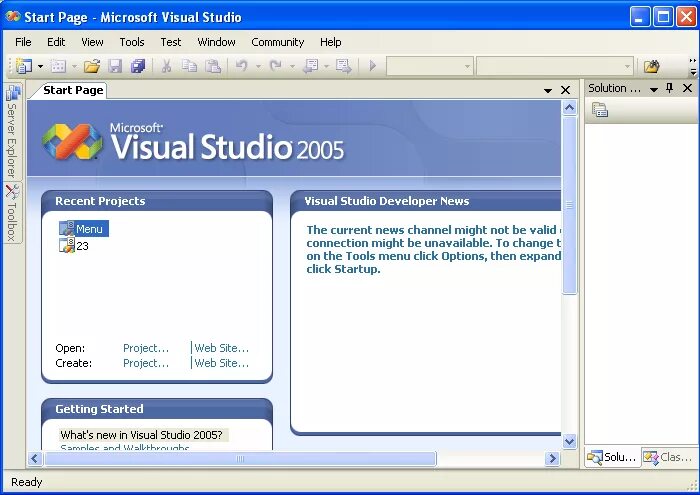
Task: Open the New Project dropdown arrow
Action: click(x=40, y=67)
